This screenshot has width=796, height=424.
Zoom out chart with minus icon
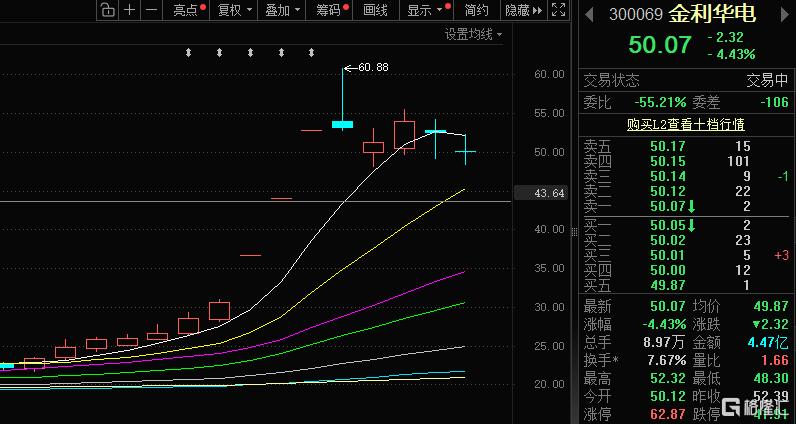coord(151,10)
